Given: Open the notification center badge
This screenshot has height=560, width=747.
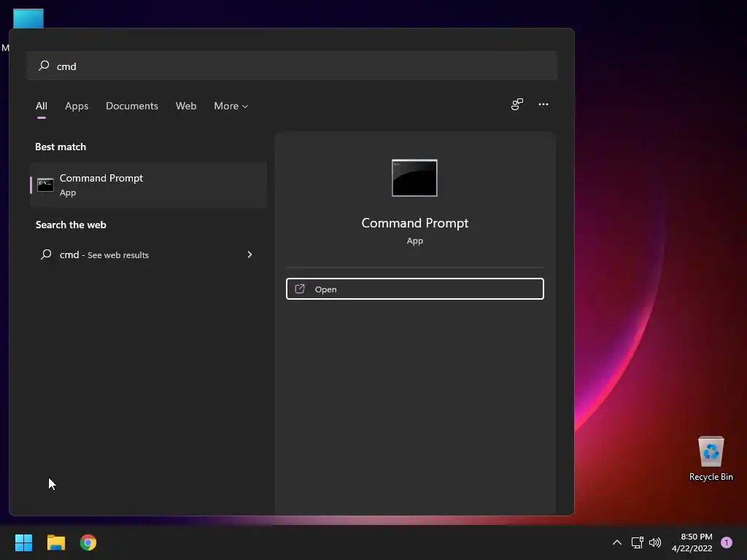Looking at the screenshot, I should tap(727, 542).
